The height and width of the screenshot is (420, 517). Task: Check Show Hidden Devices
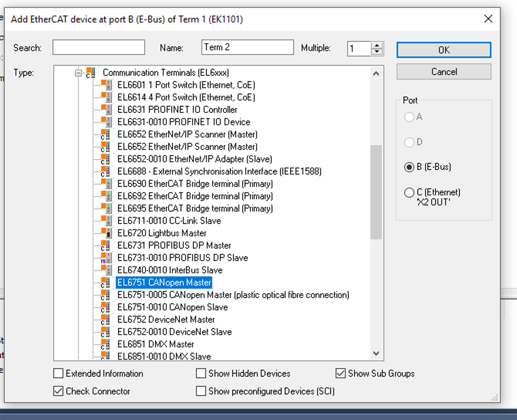201,373
